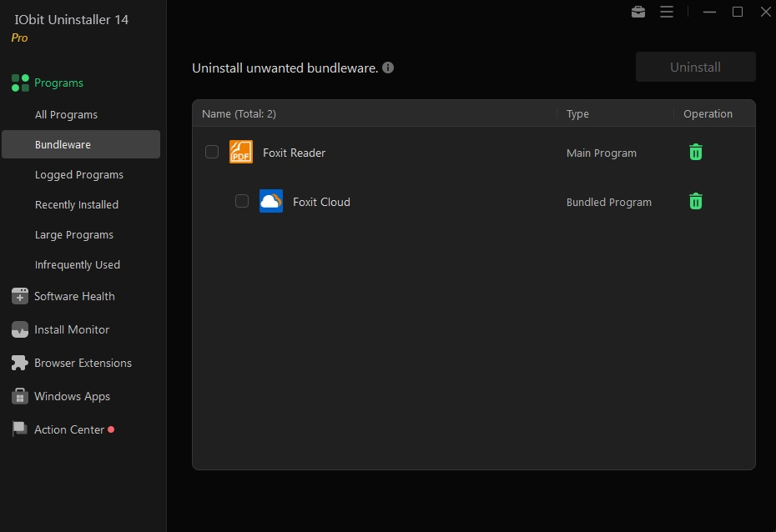This screenshot has height=532, width=776.
Task: Go to All Programs
Action: [x=66, y=115]
